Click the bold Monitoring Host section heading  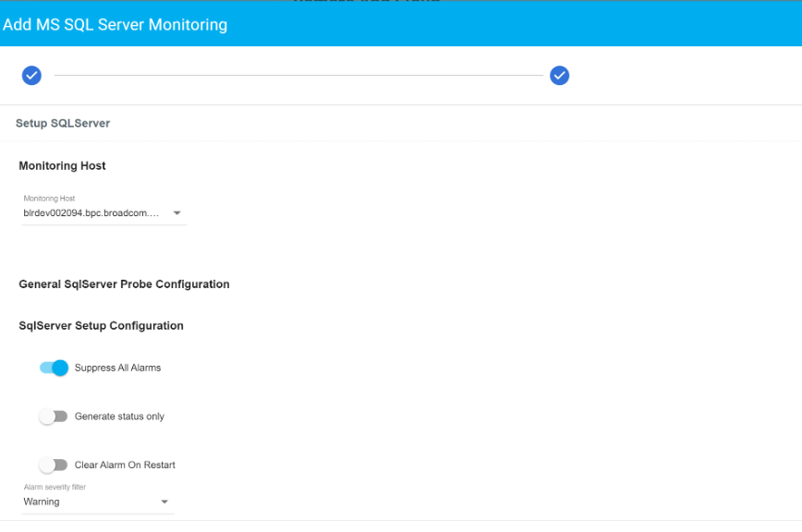62,166
